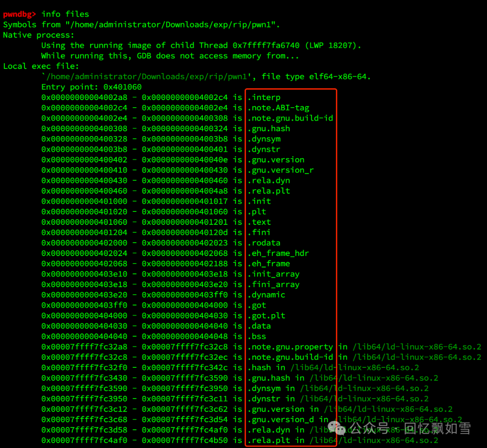Click the .got.plt section name

coord(266,316)
